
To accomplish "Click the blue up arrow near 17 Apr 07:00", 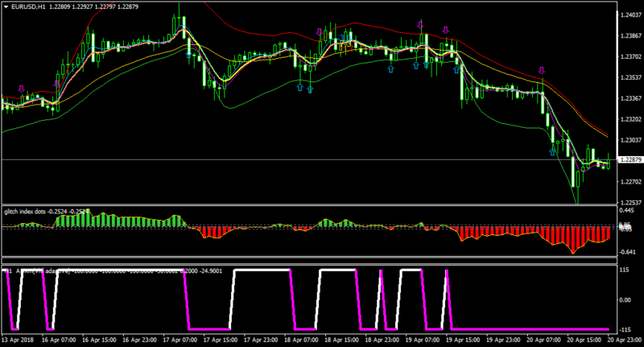I will click(189, 55).
